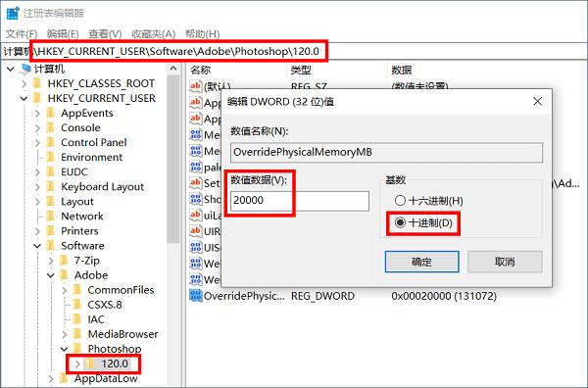
Task: Select the IAC folder icon
Action: tap(77, 319)
